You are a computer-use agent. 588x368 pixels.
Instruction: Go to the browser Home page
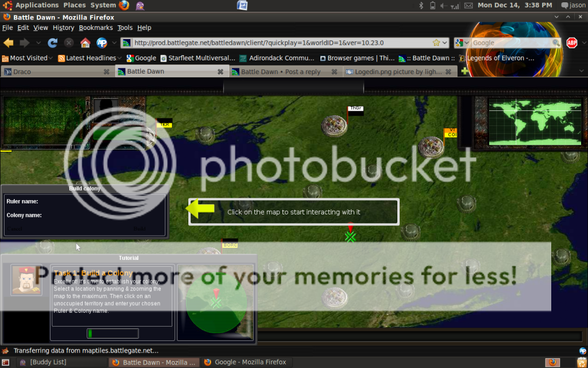click(x=85, y=43)
